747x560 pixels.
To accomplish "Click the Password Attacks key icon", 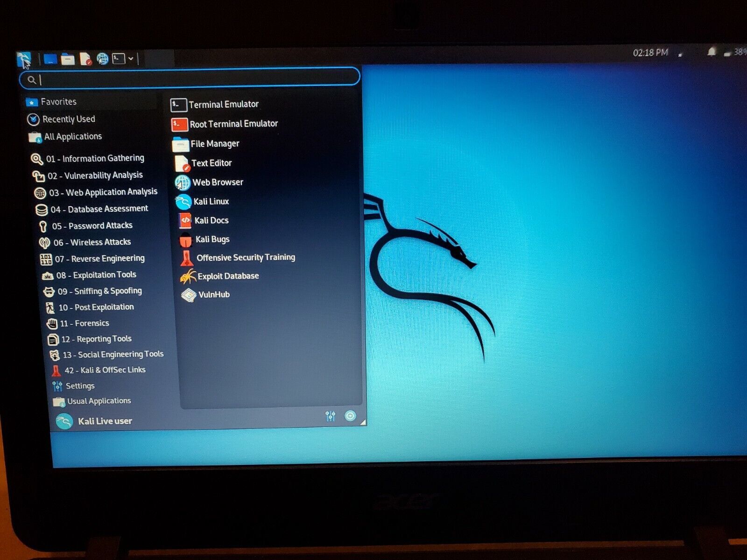I will pos(43,227).
